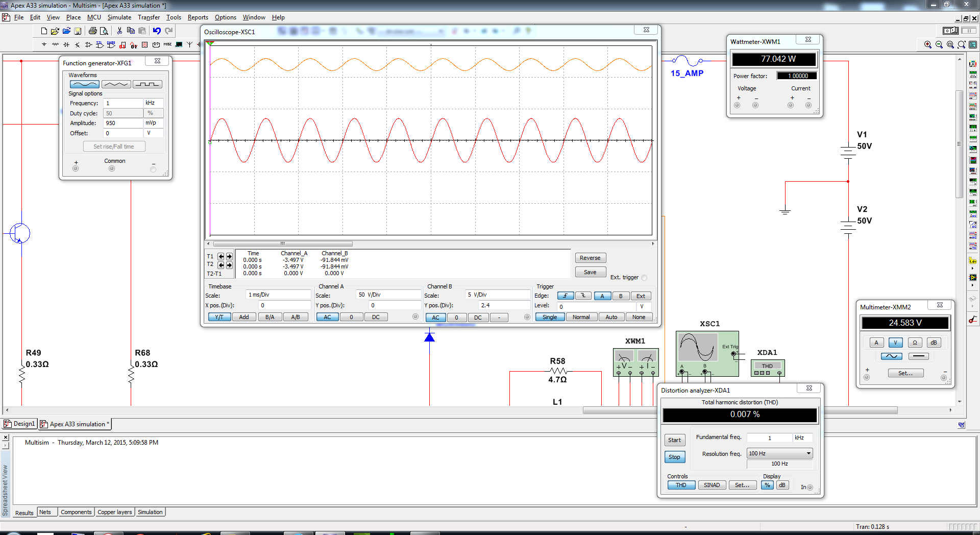The height and width of the screenshot is (535, 980).
Task: Click the fundamental freq. kHz unit
Action: pyautogui.click(x=803, y=437)
